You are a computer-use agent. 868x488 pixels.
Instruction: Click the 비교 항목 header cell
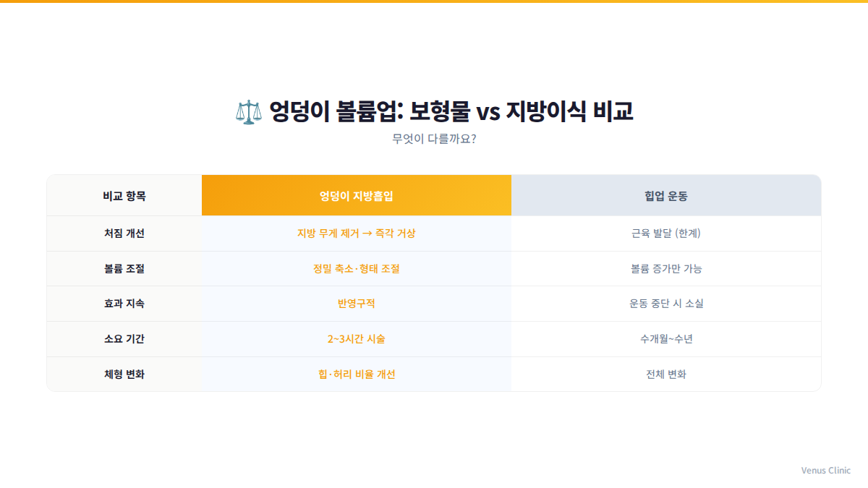point(124,195)
